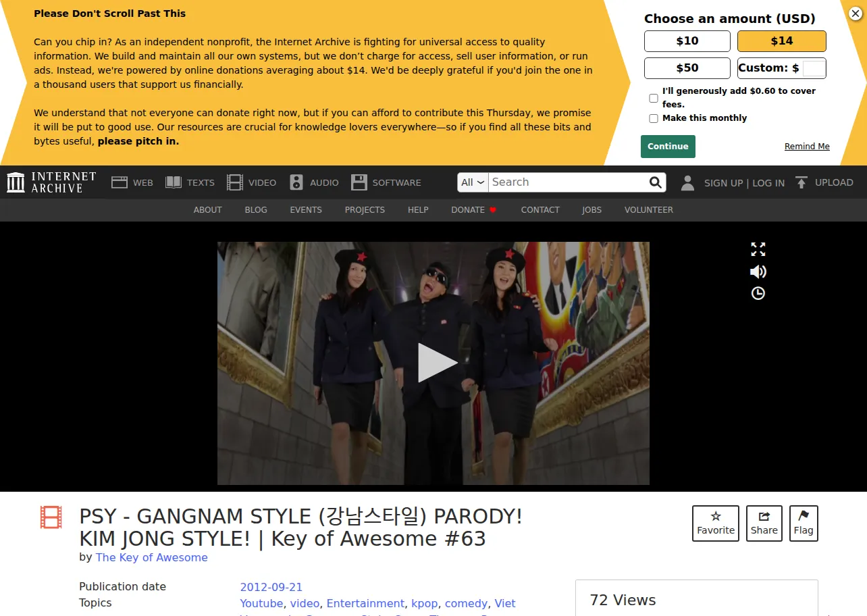Open the comedy topic link
The width and height of the screenshot is (867, 616).
466,603
